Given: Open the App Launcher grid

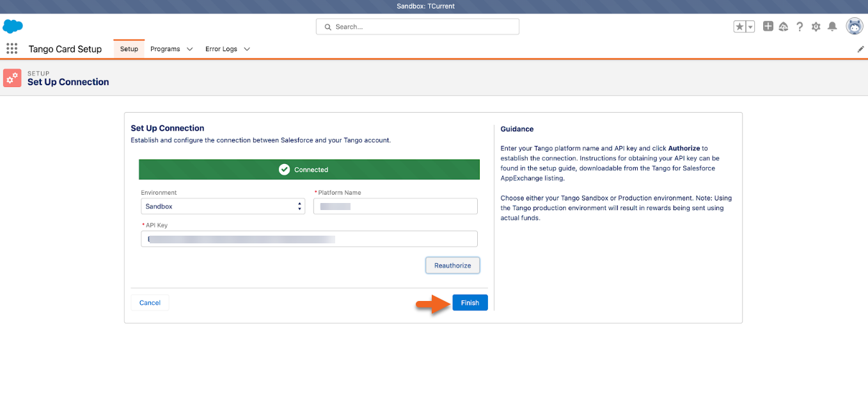Looking at the screenshot, I should point(12,49).
